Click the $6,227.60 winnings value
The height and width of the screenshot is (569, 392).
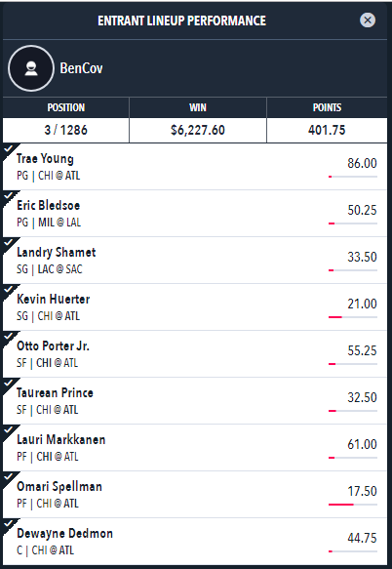click(x=198, y=130)
